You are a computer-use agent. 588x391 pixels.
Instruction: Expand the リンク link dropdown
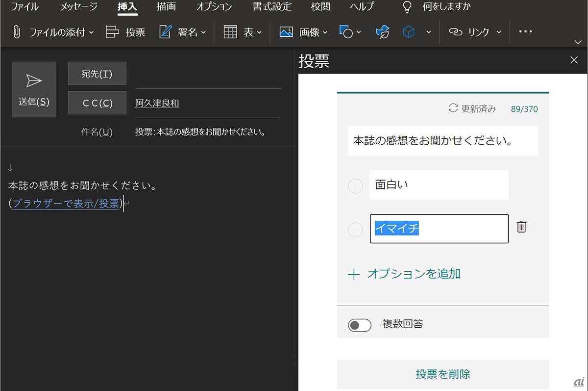point(499,32)
